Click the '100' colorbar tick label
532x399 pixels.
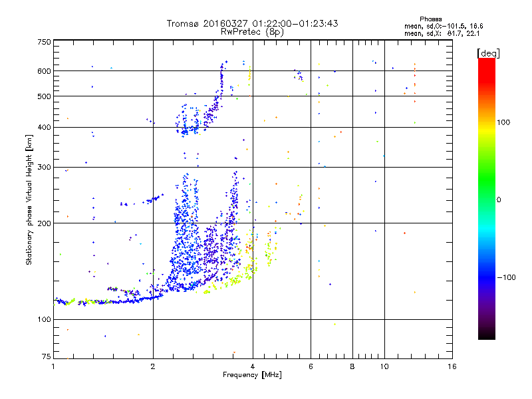coord(503,122)
